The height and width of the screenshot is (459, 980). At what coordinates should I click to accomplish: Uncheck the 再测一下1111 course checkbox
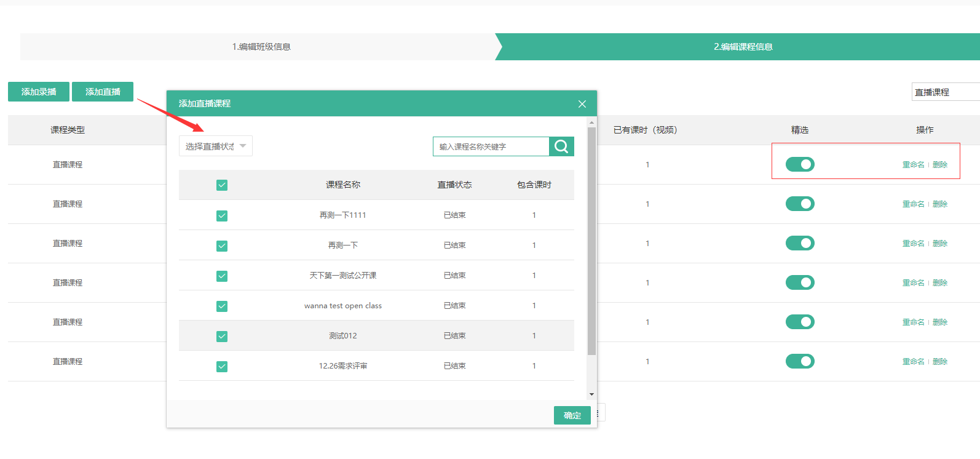pyautogui.click(x=222, y=216)
